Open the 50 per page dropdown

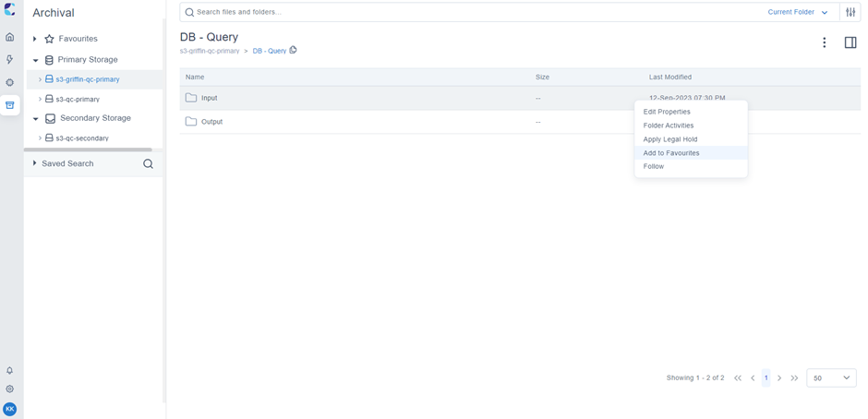[x=831, y=378]
